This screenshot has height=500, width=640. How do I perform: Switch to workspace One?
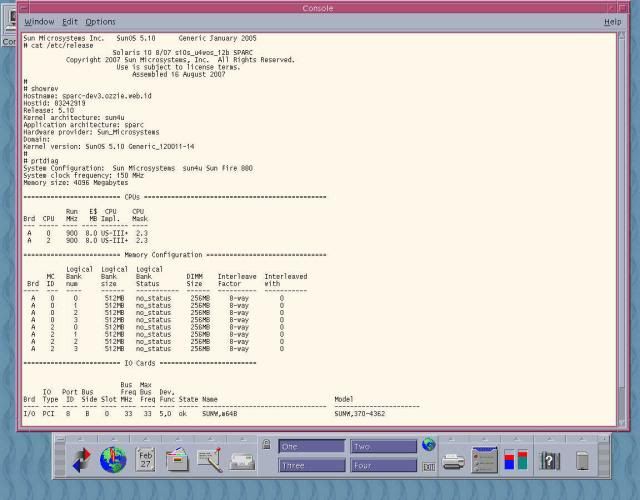point(311,446)
